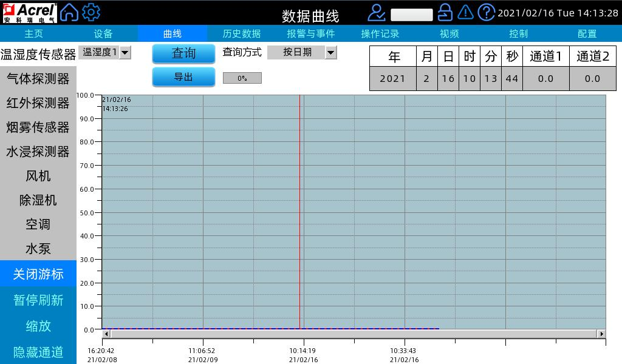
Task: Open the 设备 tab
Action: (103, 33)
